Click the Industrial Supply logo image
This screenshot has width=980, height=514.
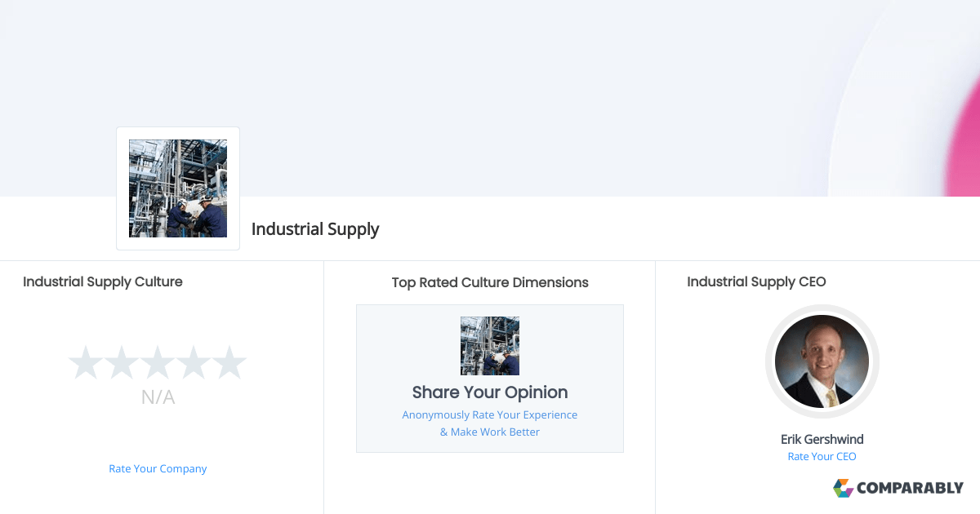(177, 188)
